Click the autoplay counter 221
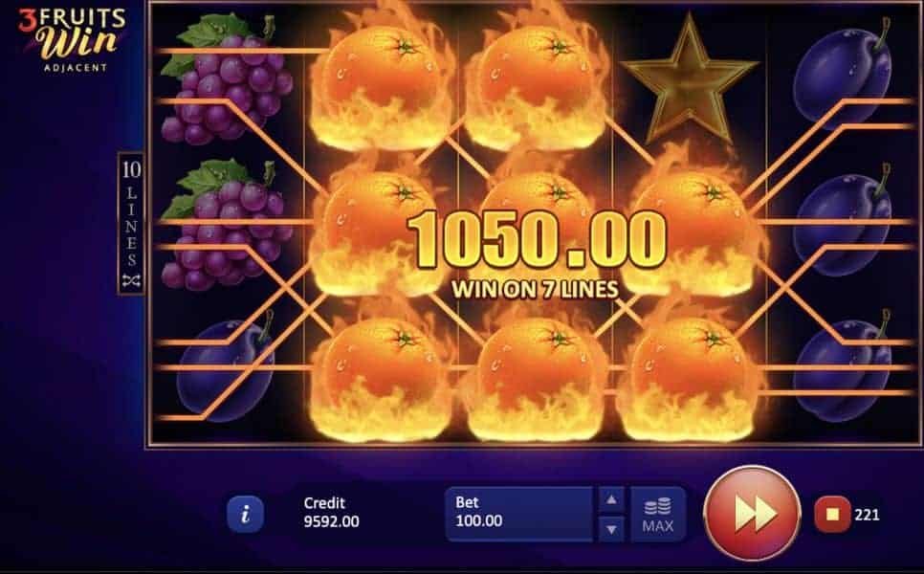The image size is (924, 574). 867,515
